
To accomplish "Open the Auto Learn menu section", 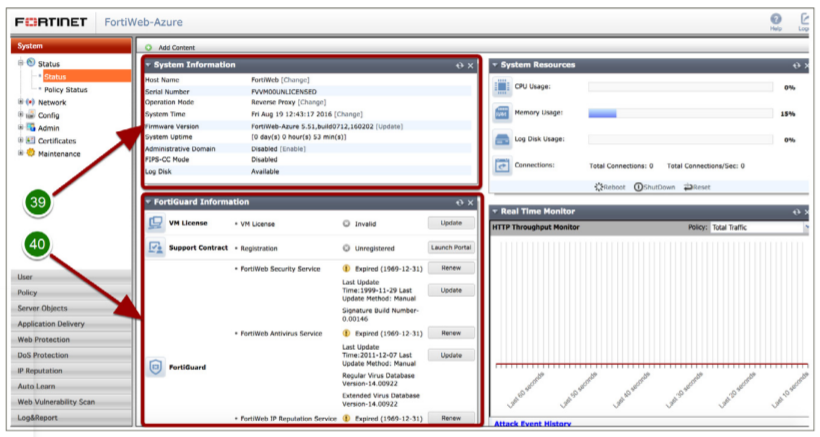I will [71, 386].
